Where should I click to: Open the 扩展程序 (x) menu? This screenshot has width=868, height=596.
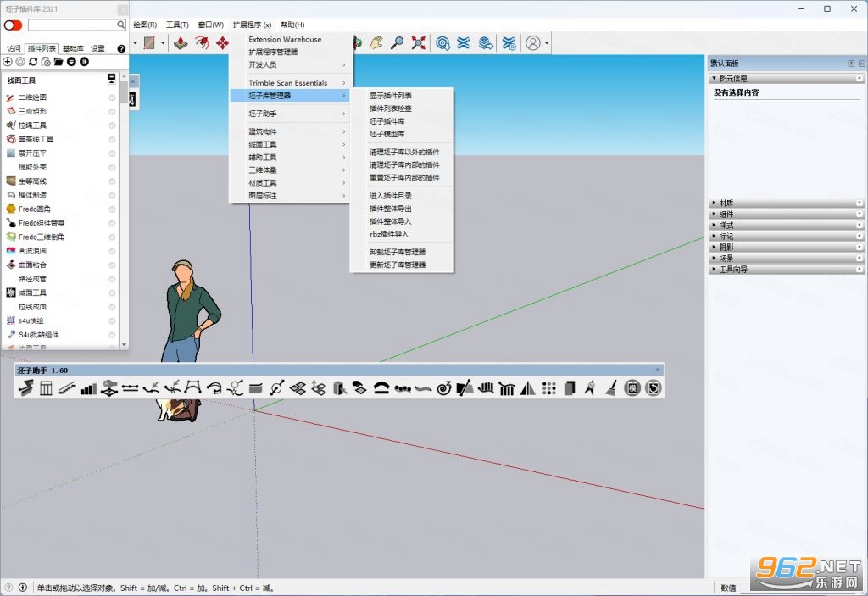click(252, 25)
